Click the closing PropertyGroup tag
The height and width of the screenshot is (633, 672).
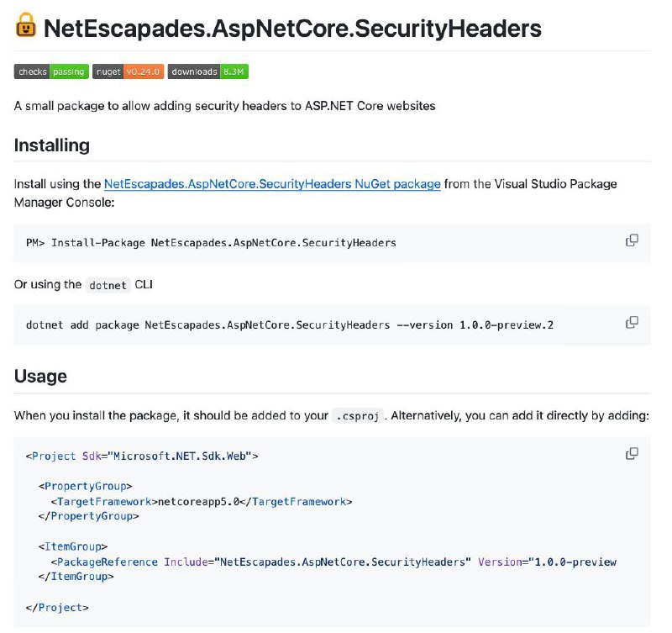[88, 516]
